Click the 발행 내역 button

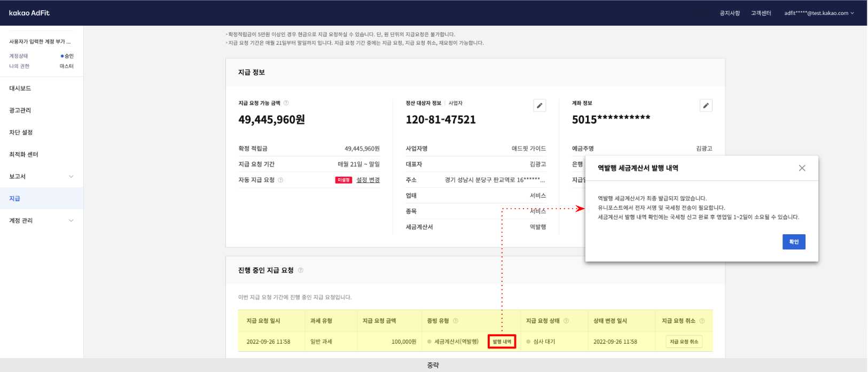click(x=502, y=342)
